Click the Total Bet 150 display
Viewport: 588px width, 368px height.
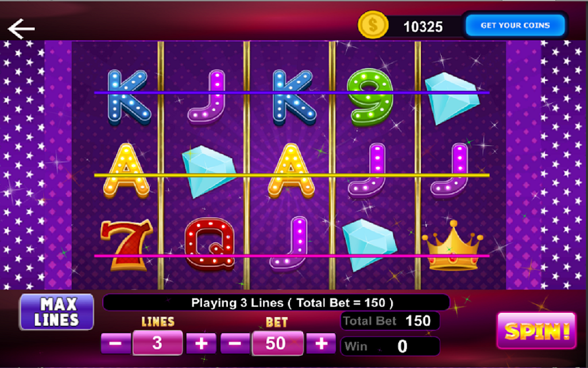(x=390, y=321)
